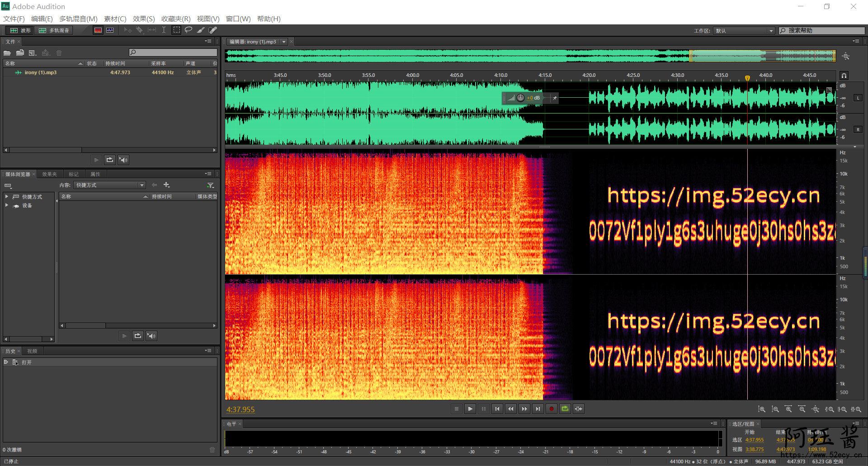This screenshot has height=466, width=868.
Task: Filter icon in Media Browser
Action: coord(210,185)
